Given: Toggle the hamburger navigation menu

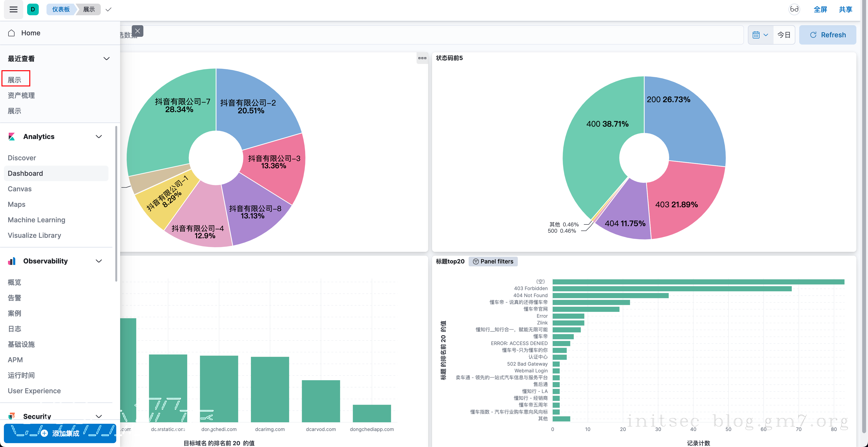Looking at the screenshot, I should click(14, 9).
